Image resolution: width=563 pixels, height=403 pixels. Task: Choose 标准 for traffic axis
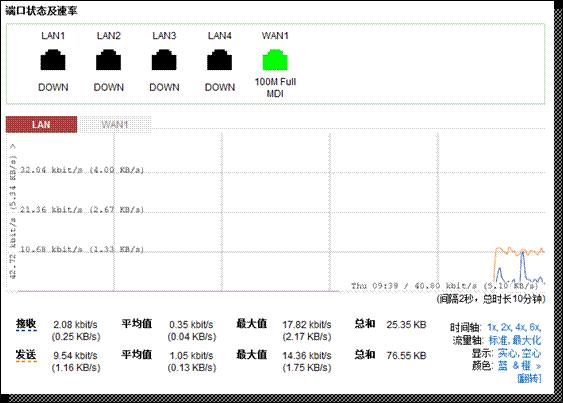tap(499, 340)
